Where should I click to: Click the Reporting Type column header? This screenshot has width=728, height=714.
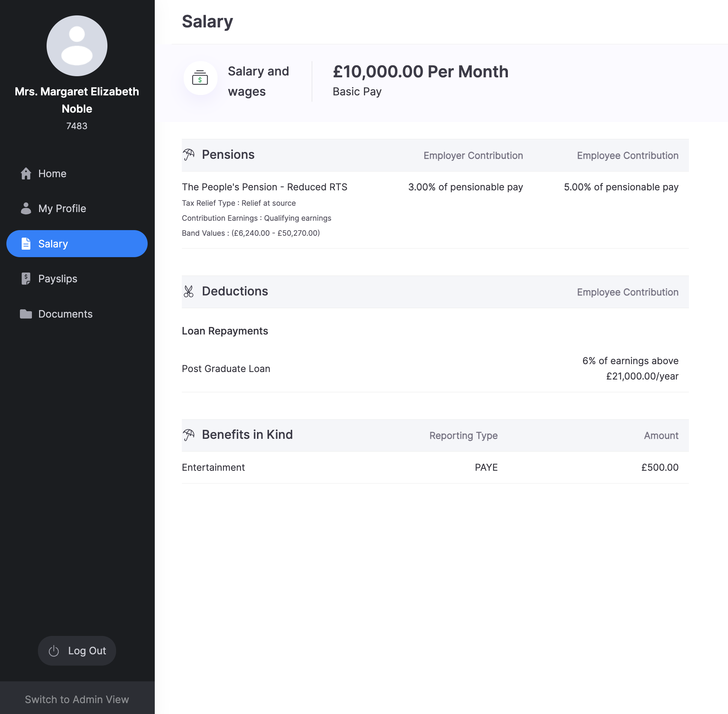click(x=464, y=435)
